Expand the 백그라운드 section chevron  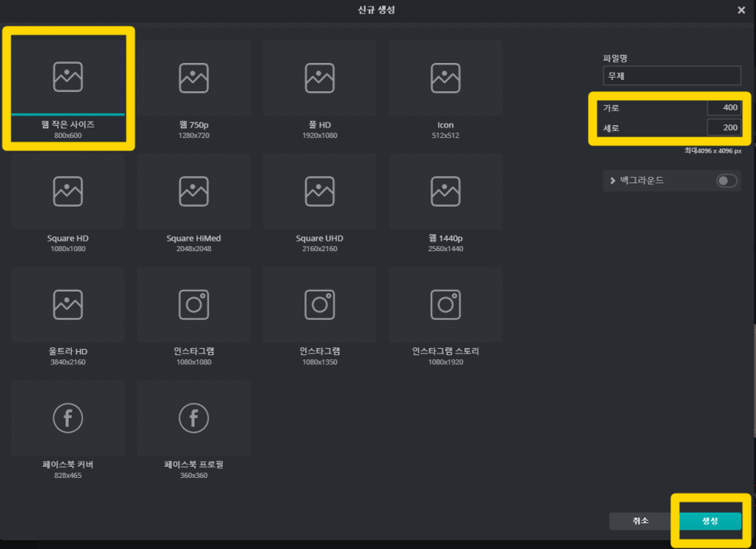click(612, 181)
